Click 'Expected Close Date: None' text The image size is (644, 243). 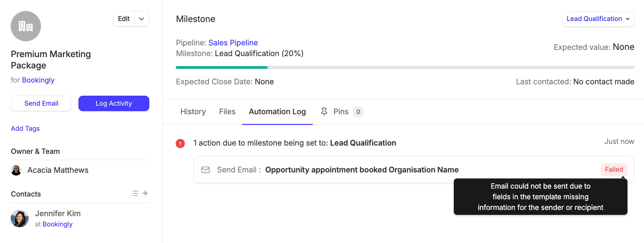(225, 82)
